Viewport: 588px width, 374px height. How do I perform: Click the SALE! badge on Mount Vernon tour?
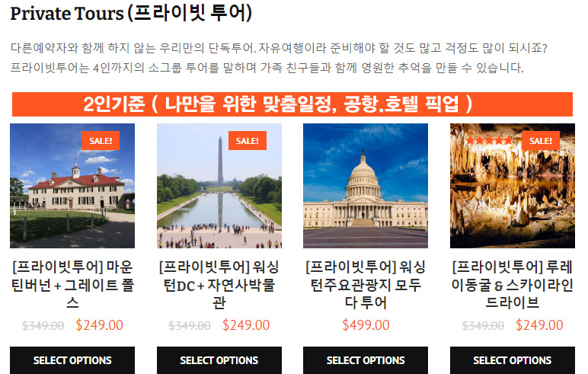[101, 141]
